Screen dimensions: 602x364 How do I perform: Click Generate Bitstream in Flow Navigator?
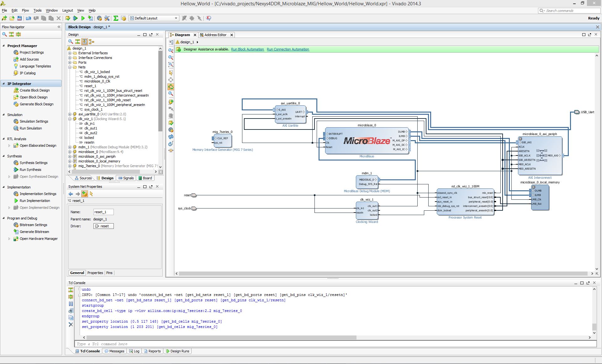coord(34,232)
